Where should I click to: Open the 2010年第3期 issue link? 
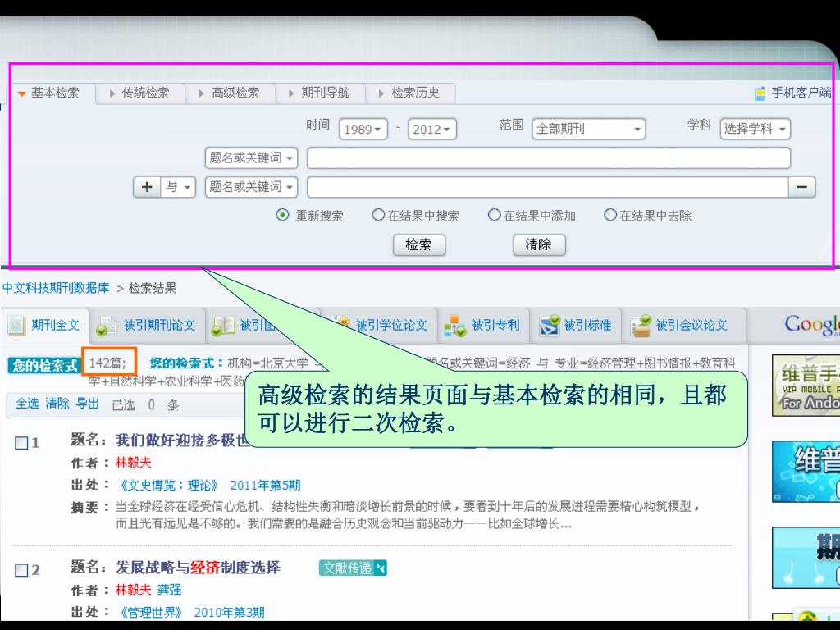click(x=230, y=612)
